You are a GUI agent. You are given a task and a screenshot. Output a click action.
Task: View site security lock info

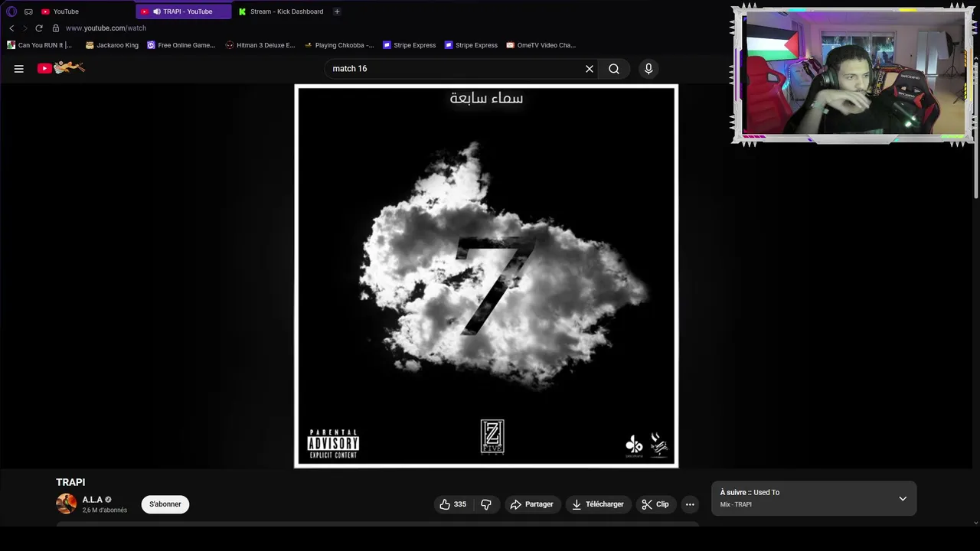56,28
